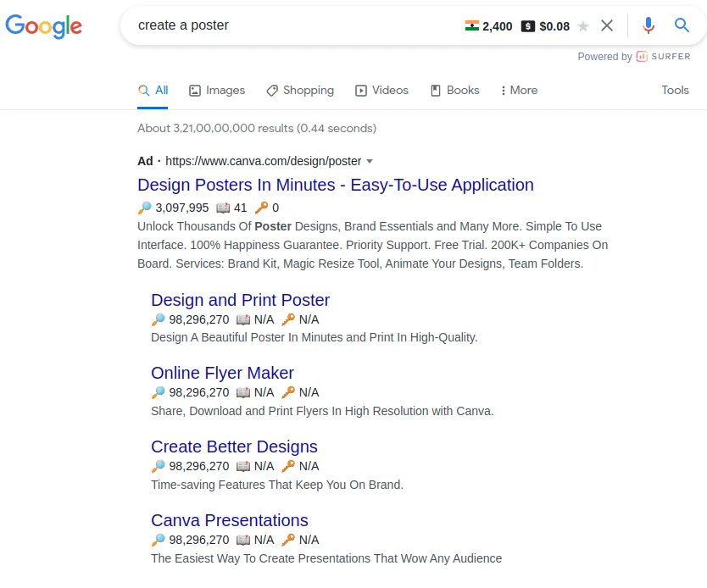707x588 pixels.
Task: Switch to the Videos tab
Action: (381, 90)
